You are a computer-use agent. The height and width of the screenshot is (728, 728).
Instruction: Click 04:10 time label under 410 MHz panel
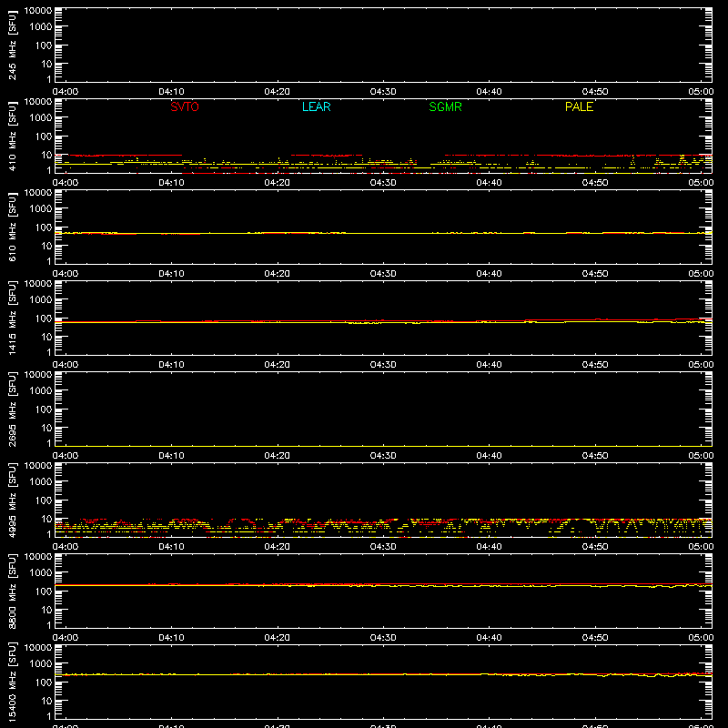(x=171, y=183)
